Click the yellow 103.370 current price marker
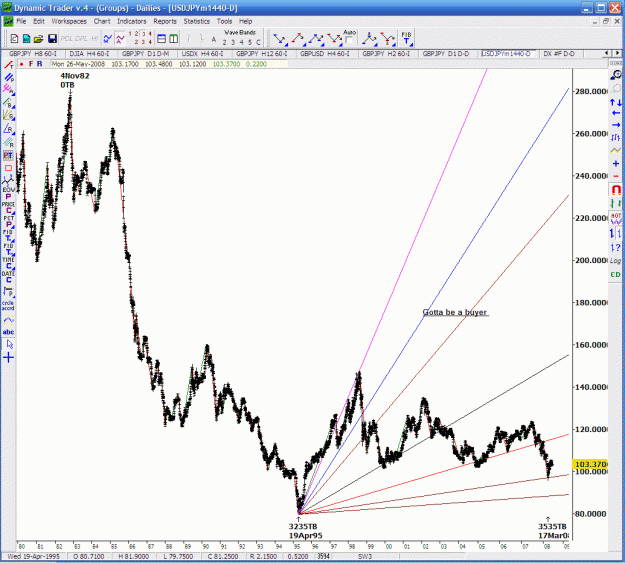The width and height of the screenshot is (625, 563). [x=590, y=464]
